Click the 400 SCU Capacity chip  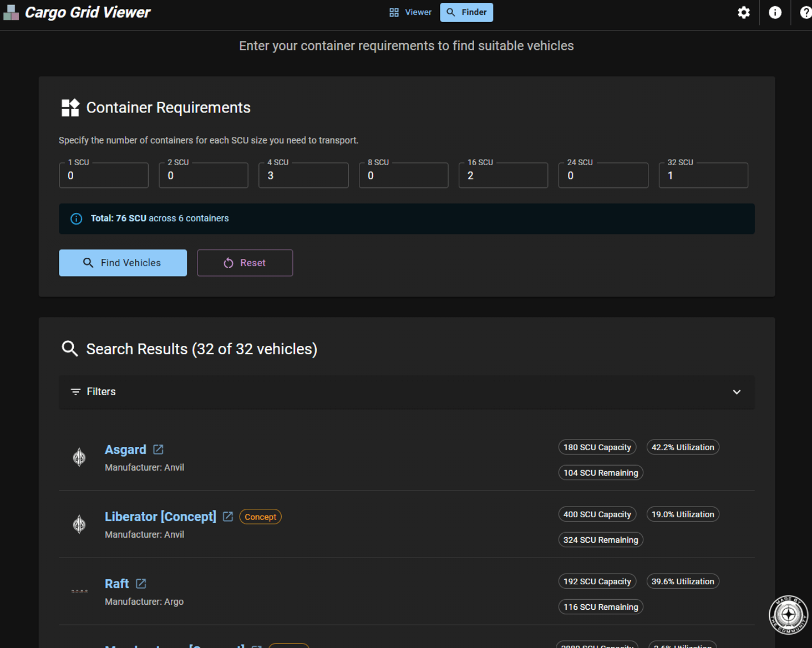coord(597,514)
